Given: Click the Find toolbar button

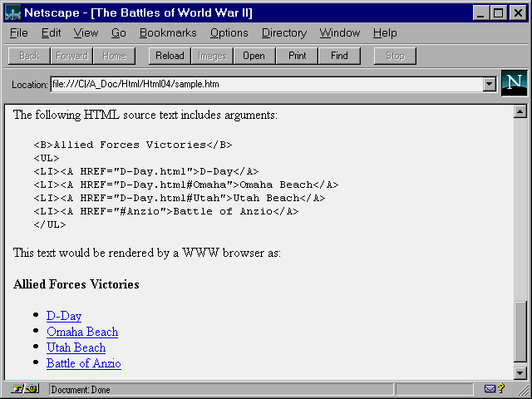Looking at the screenshot, I should pos(339,56).
